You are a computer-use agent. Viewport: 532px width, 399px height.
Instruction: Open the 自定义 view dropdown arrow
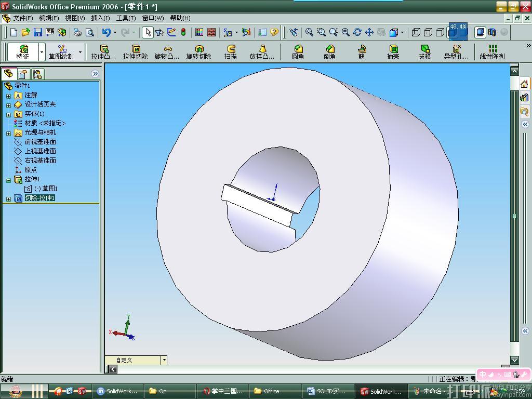pos(164,360)
